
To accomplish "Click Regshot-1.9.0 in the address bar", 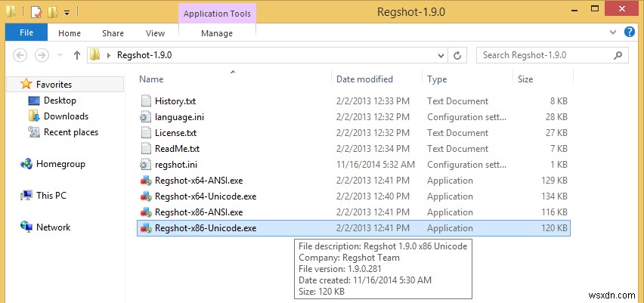I will 144,55.
